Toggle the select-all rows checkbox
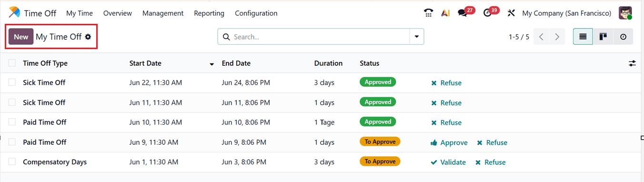 pyautogui.click(x=12, y=63)
